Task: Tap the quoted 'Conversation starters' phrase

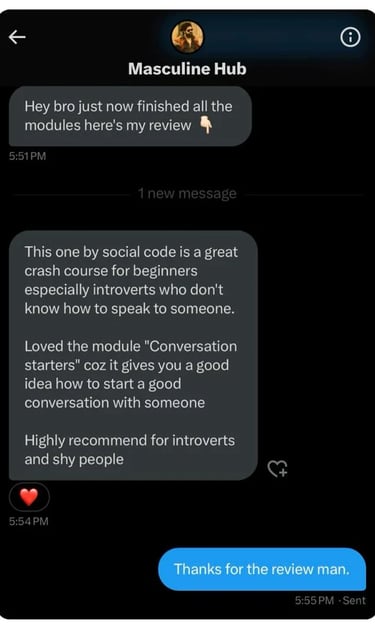Action: [131, 356]
